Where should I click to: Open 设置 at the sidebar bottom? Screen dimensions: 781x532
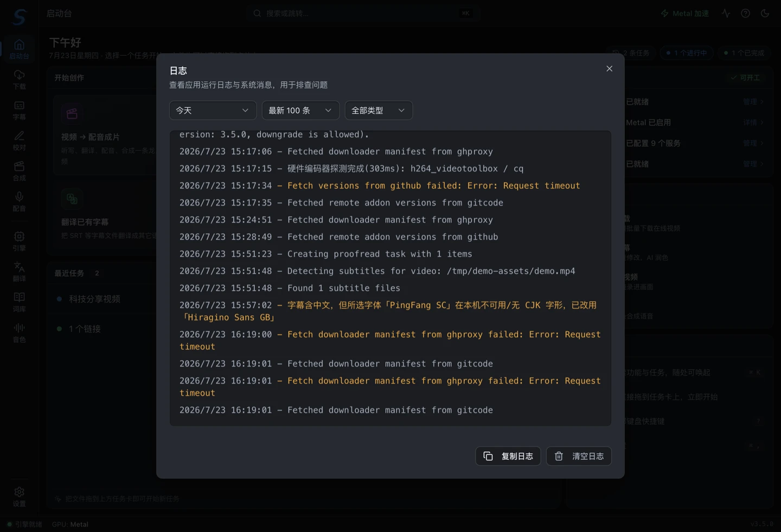[19, 496]
